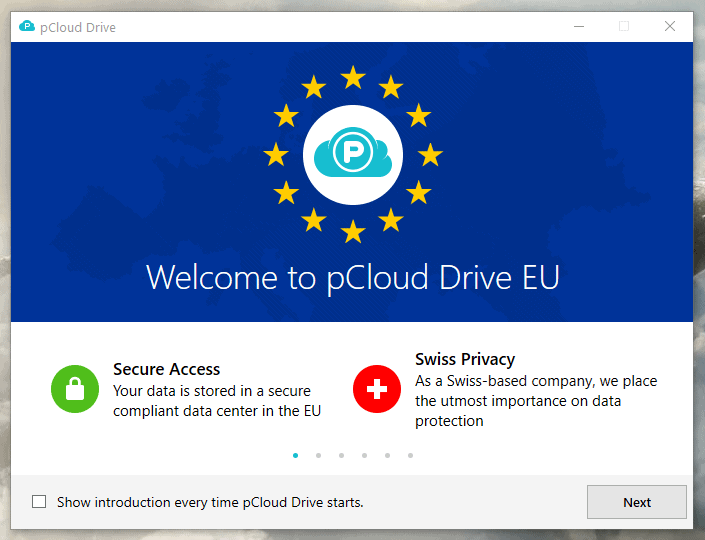Select the first highlighted page indicator dot
This screenshot has height=540, width=705.
pyautogui.click(x=295, y=455)
